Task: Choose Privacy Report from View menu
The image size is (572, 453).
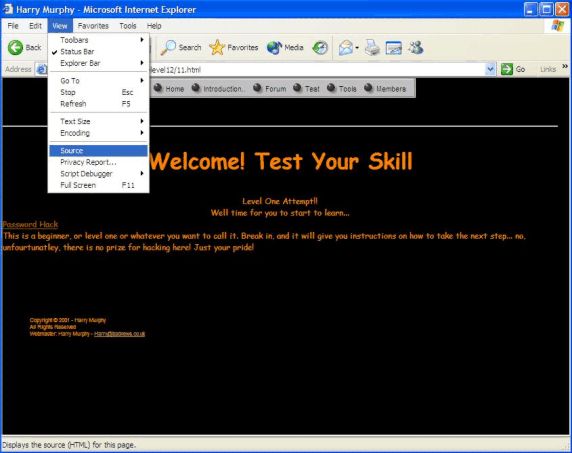Action: [98, 162]
